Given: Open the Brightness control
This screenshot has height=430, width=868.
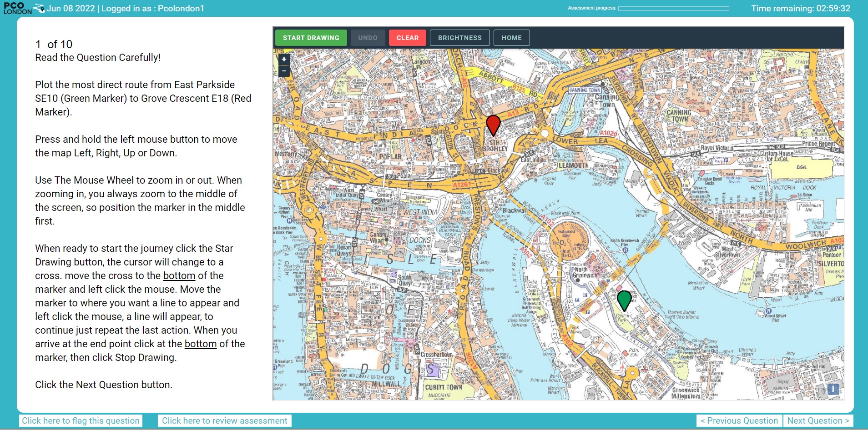Looking at the screenshot, I should (459, 38).
